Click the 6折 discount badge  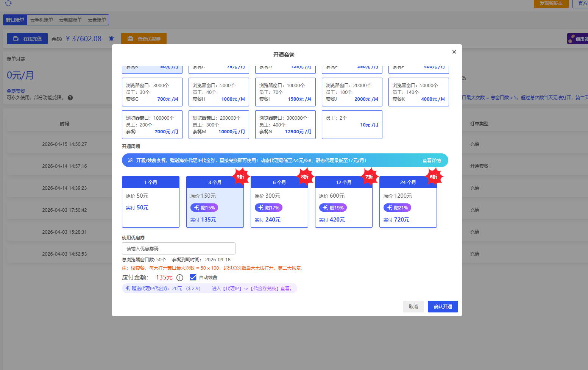[434, 177]
